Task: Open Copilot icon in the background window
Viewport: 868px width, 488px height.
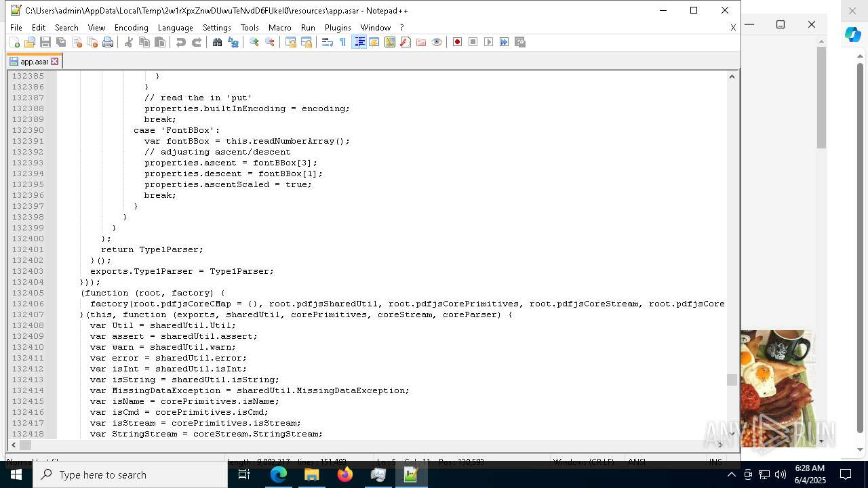Action: [852, 35]
